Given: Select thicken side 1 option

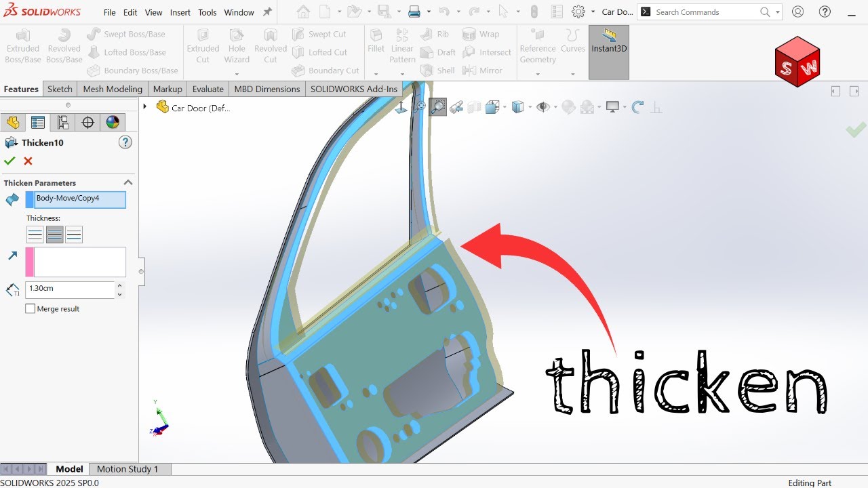Looking at the screenshot, I should tap(35, 235).
